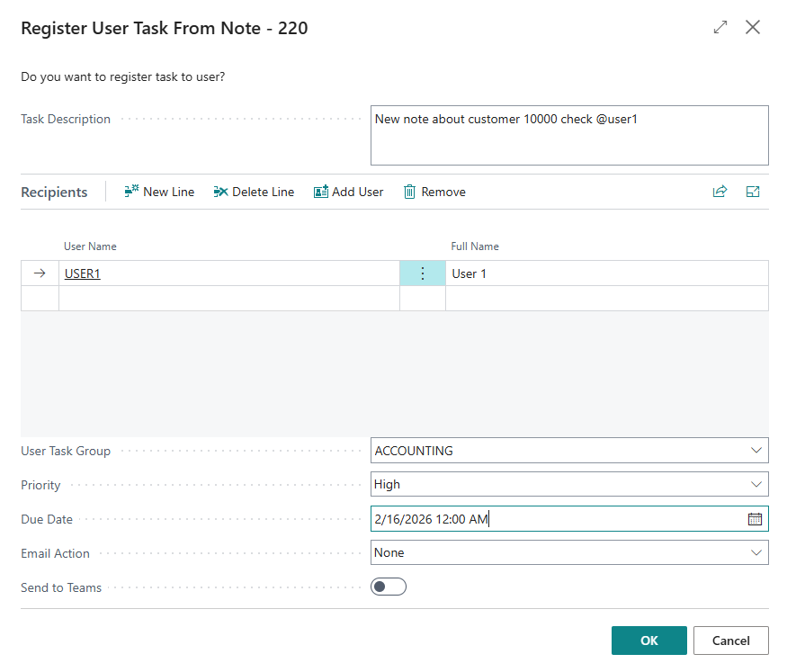
Task: Open the USER1 user name link
Action: click(83, 273)
